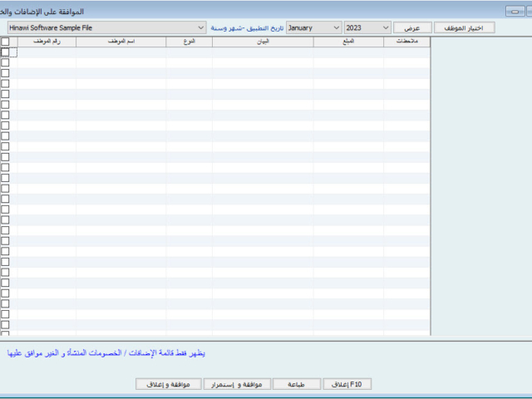Check the third row's checkbox
This screenshot has height=399, width=532.
tap(5, 73)
